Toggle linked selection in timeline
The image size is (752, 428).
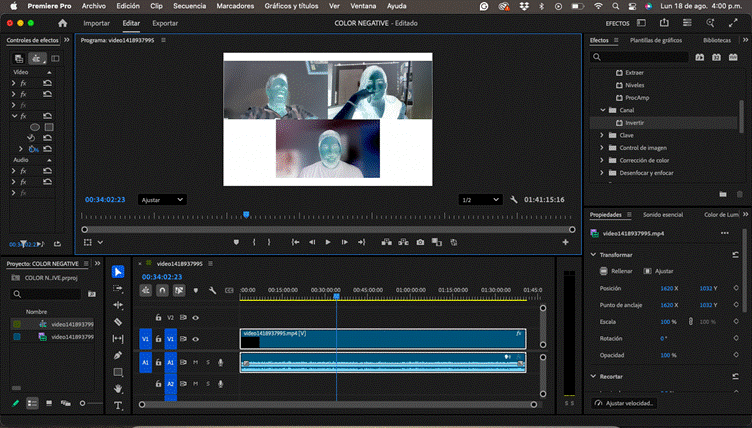pyautogui.click(x=179, y=290)
